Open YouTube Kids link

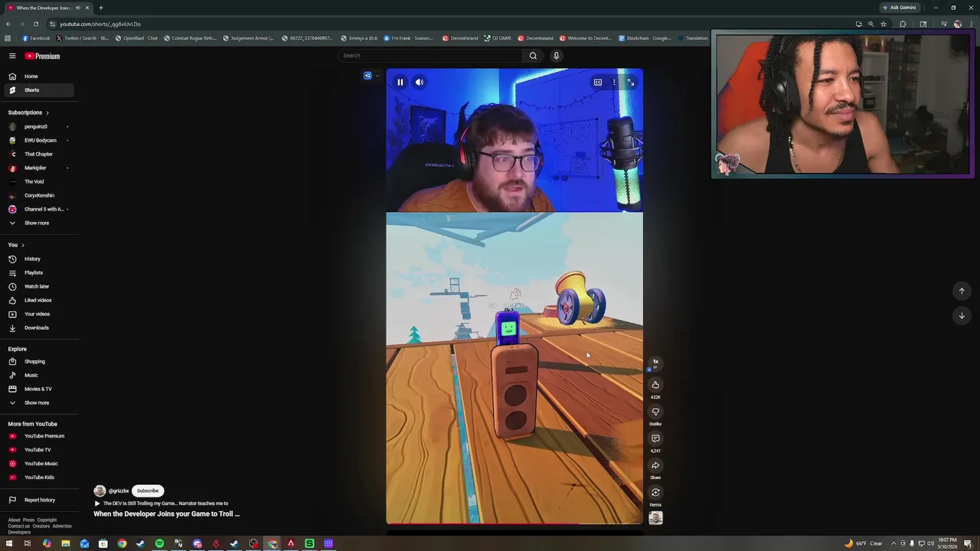pyautogui.click(x=38, y=478)
